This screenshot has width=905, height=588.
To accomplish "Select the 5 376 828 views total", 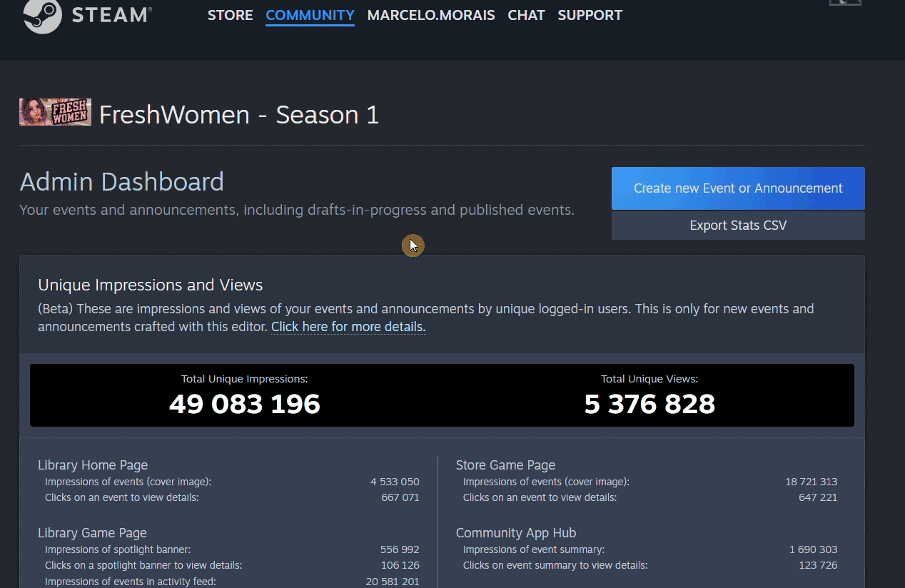I will 649,405.
